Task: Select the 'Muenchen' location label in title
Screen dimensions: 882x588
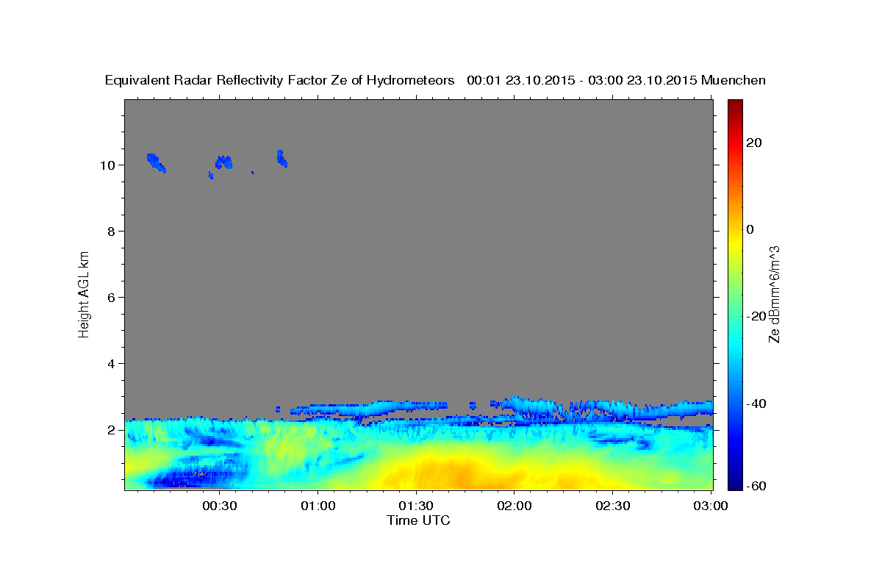Action: tap(734, 80)
